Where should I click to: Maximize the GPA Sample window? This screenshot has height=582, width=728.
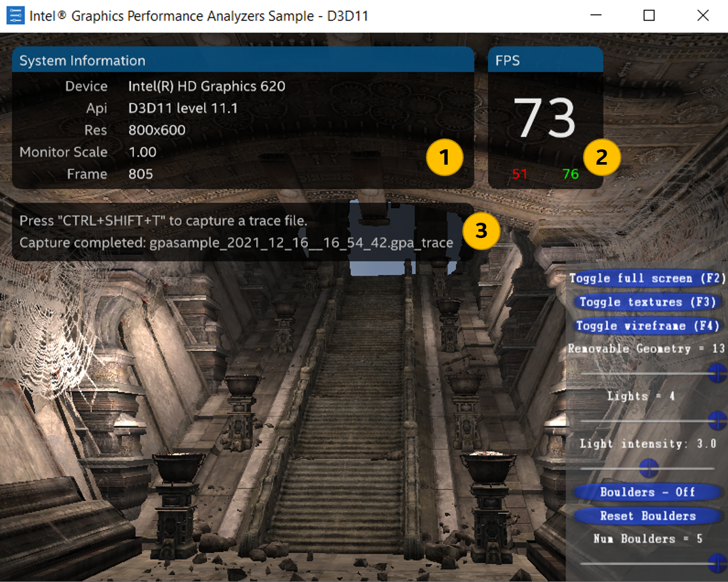point(649,15)
